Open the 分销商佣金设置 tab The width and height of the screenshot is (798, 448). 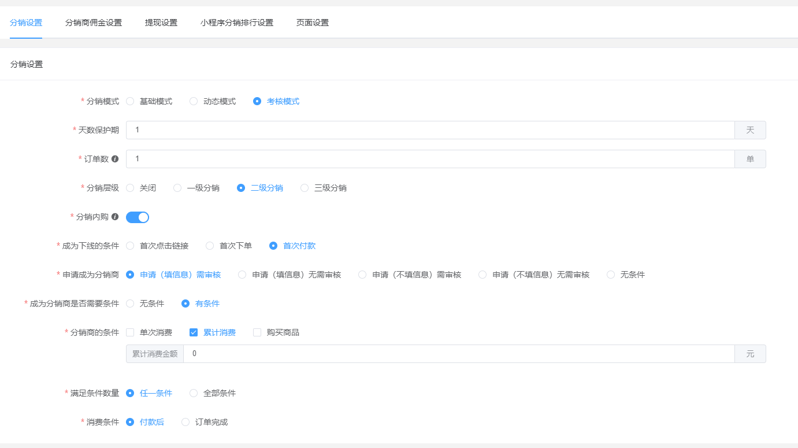(x=93, y=22)
